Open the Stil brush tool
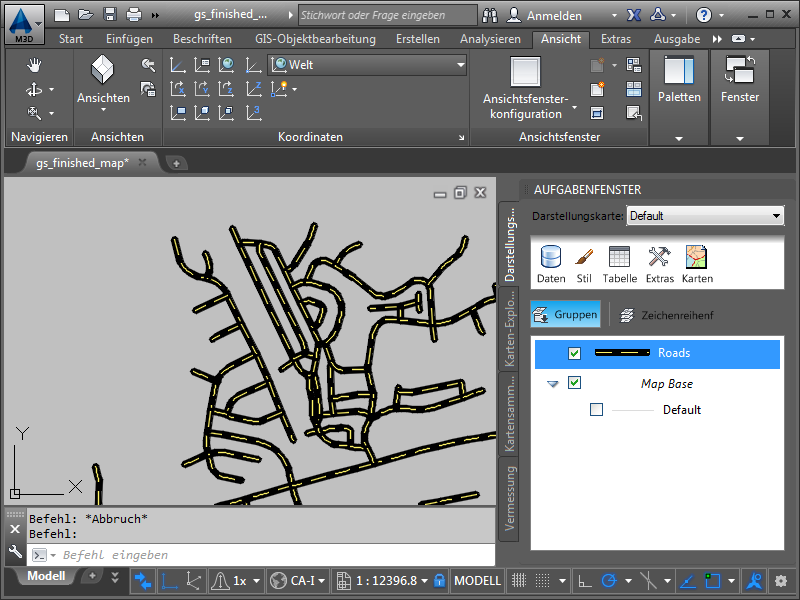The width and height of the screenshot is (800, 600). click(x=585, y=264)
